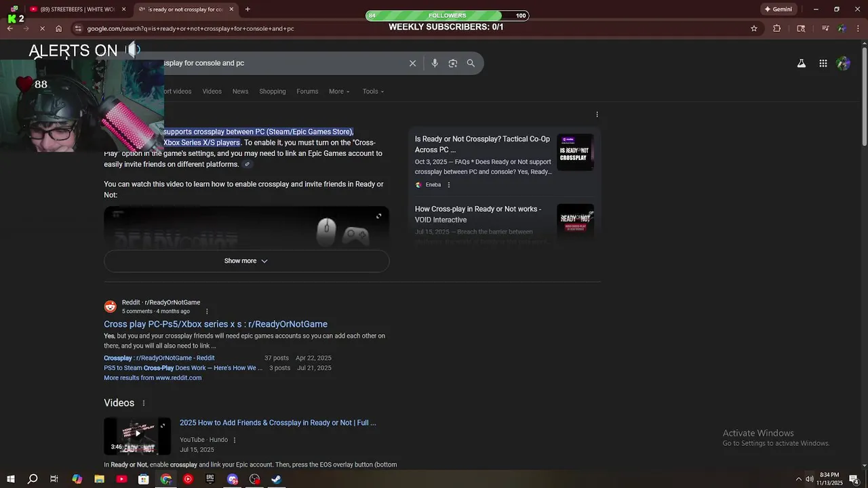Open Chrome profile avatar in toolbar
This screenshot has height=488, width=868.
coord(842,28)
